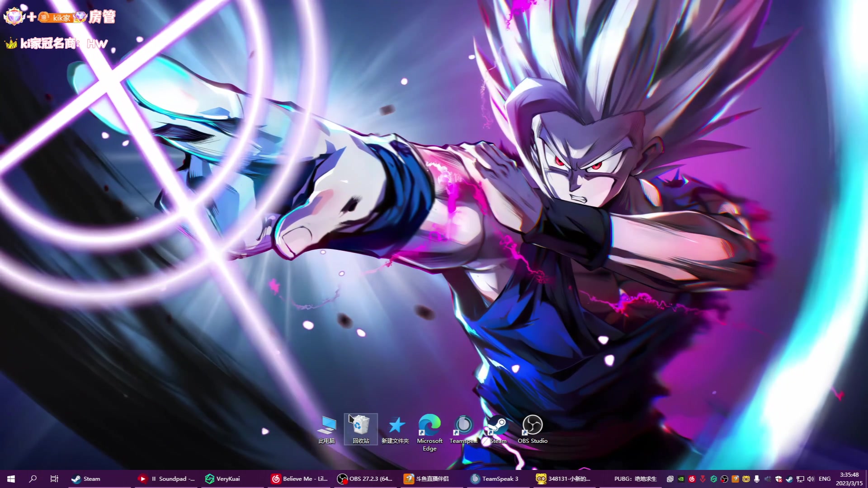
Task: Open taskbar search magnifier
Action: point(33,479)
